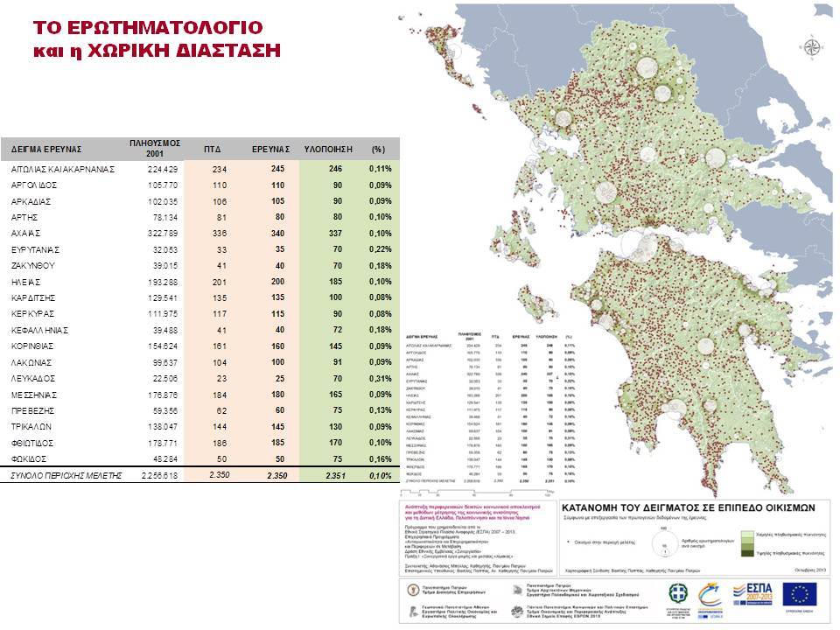
Task: Click the questionnaire count circle symbol in legend
Action: tap(664, 542)
